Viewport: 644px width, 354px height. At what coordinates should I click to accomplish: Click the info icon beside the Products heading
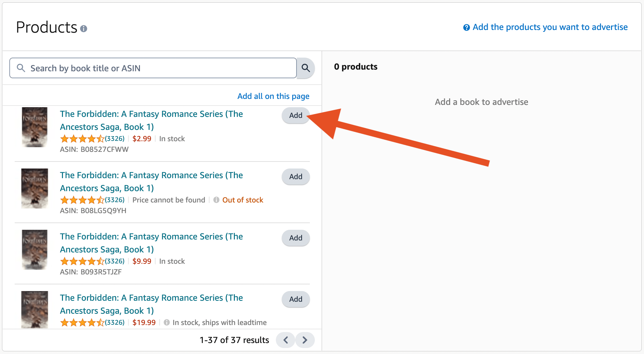[84, 29]
